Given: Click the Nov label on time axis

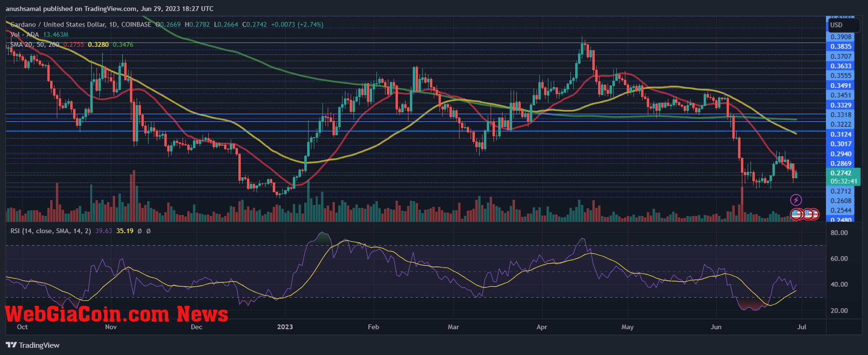Looking at the screenshot, I should [111, 327].
